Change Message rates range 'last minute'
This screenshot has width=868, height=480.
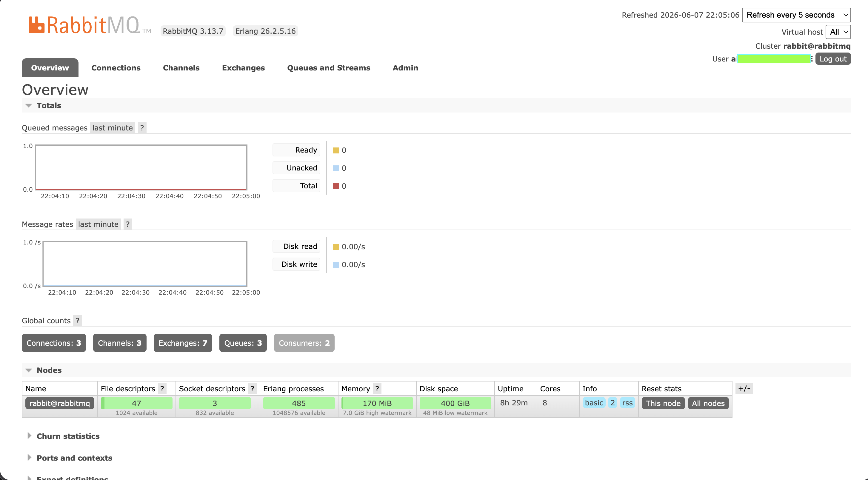click(99, 224)
